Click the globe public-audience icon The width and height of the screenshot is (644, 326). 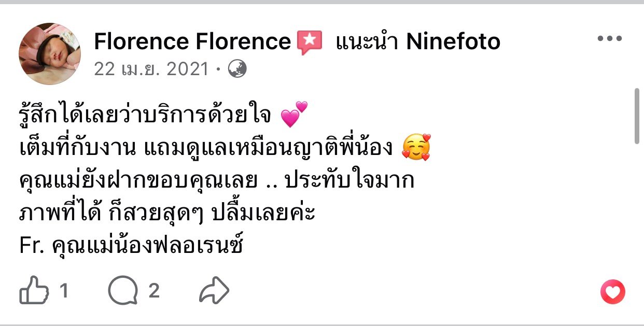pyautogui.click(x=237, y=69)
